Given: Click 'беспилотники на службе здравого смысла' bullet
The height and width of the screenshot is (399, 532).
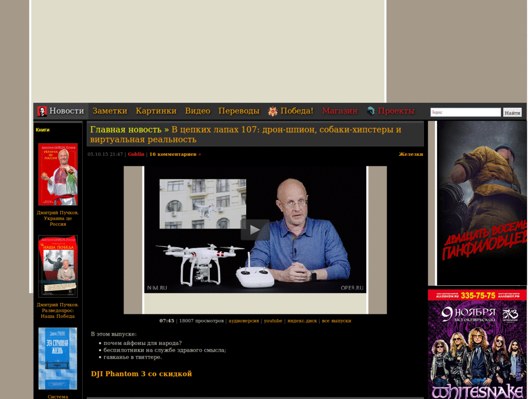Looking at the screenshot, I should click(165, 351).
